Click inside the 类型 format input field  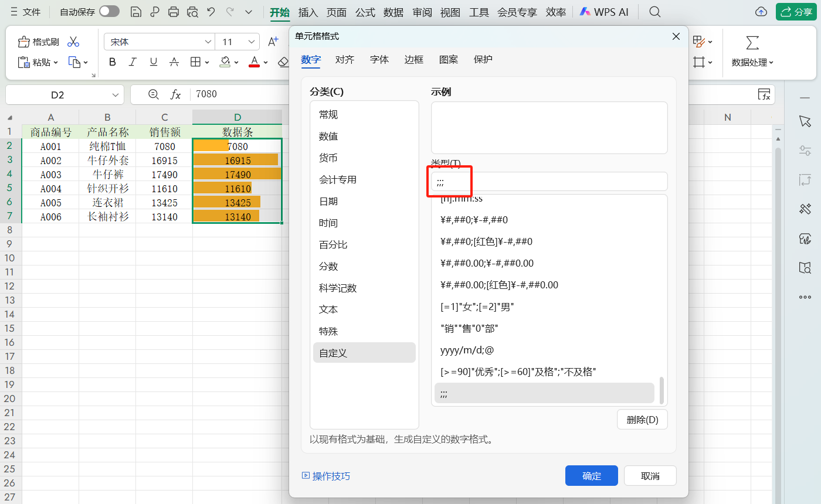point(528,182)
